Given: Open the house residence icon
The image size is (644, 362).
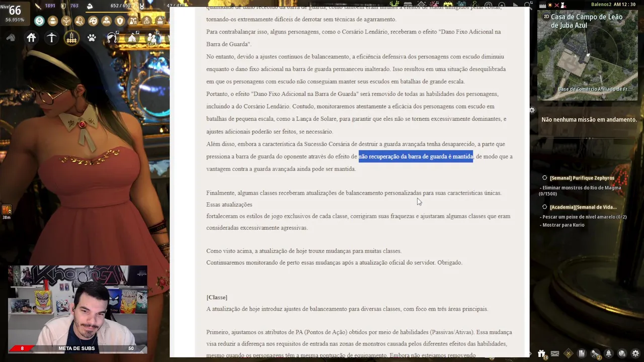Looking at the screenshot, I should click(31, 38).
